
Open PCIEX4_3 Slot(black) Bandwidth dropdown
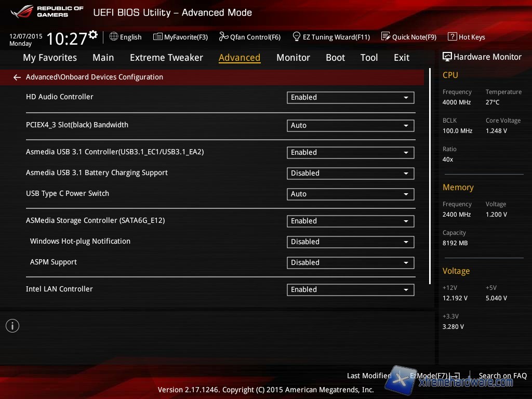click(350, 125)
